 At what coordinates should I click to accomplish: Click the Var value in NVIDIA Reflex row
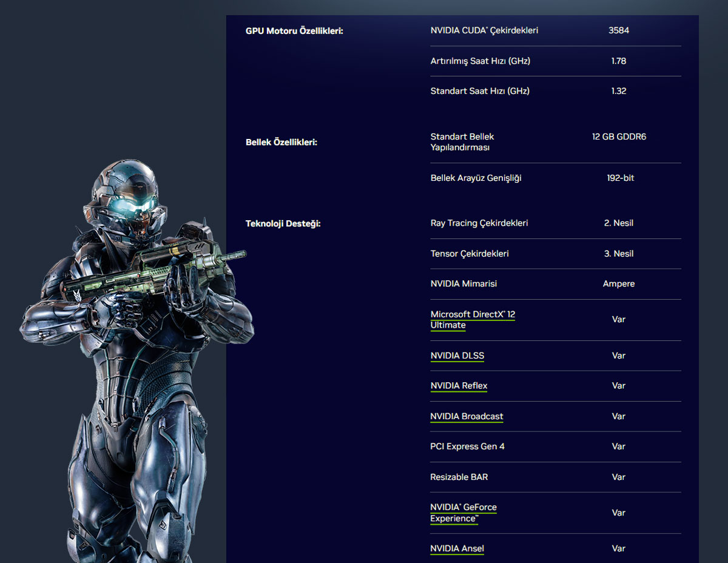pyautogui.click(x=619, y=386)
